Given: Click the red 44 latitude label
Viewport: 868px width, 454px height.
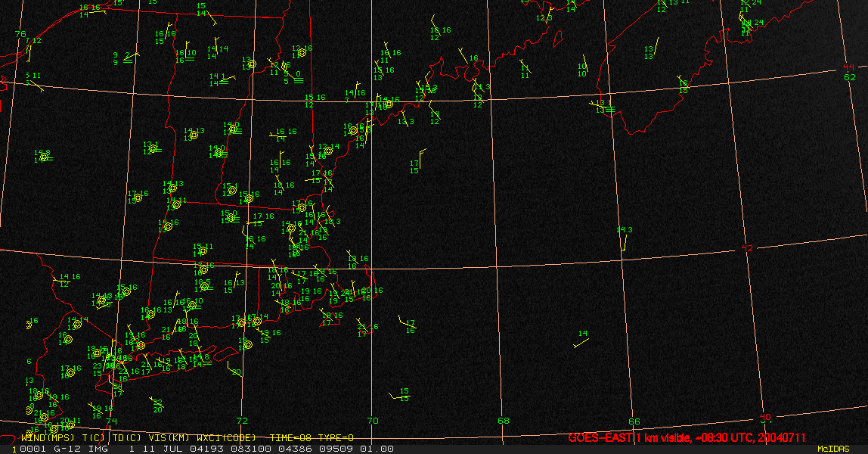Looking at the screenshot, I should (848, 67).
